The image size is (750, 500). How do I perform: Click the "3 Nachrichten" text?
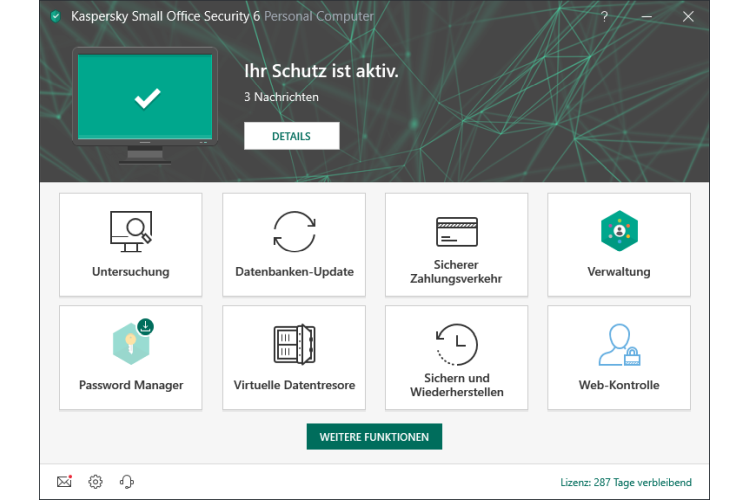point(281,97)
